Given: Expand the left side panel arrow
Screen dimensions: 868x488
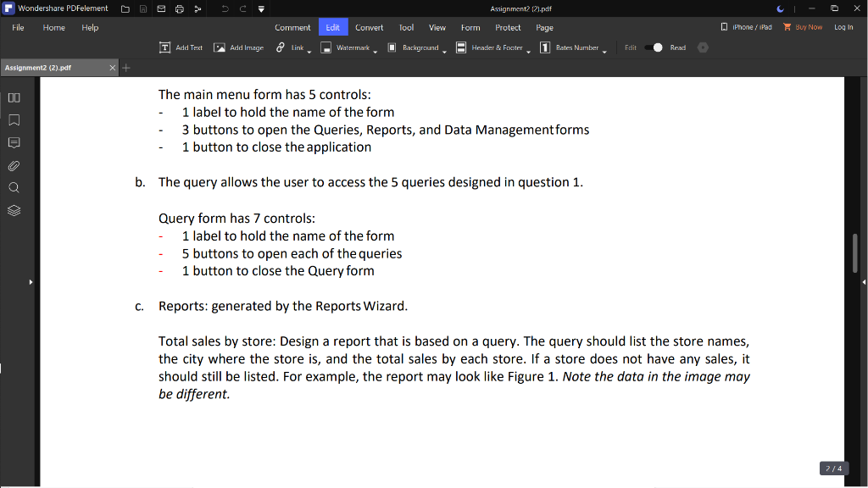Looking at the screenshot, I should [31, 282].
